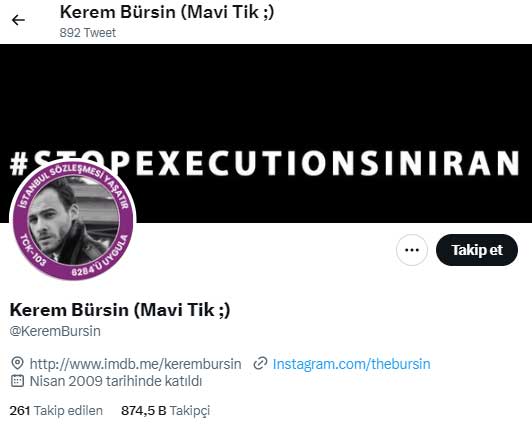
Task: Click the top header account title
Action: click(167, 12)
